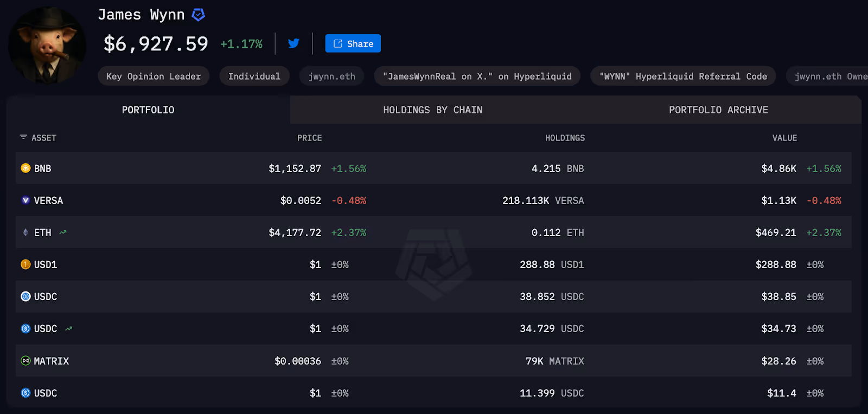
Task: Click the $4.86K BNB value
Action: point(779,168)
